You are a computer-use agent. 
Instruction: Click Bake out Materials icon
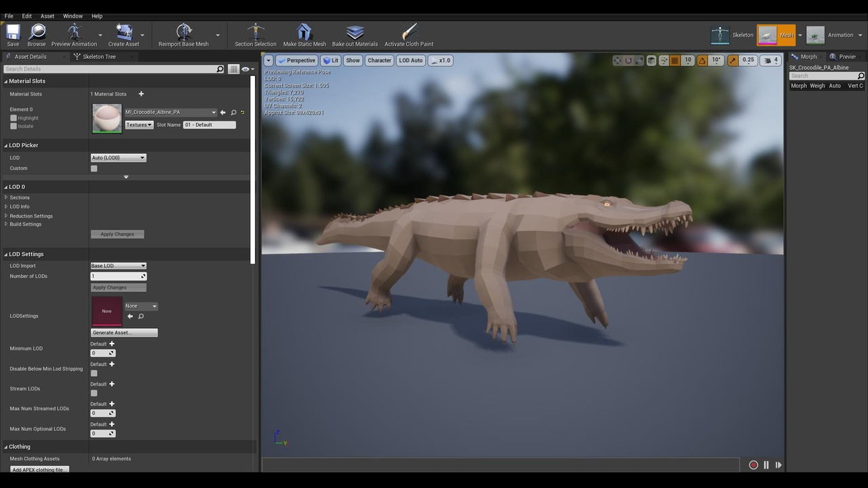pyautogui.click(x=355, y=35)
